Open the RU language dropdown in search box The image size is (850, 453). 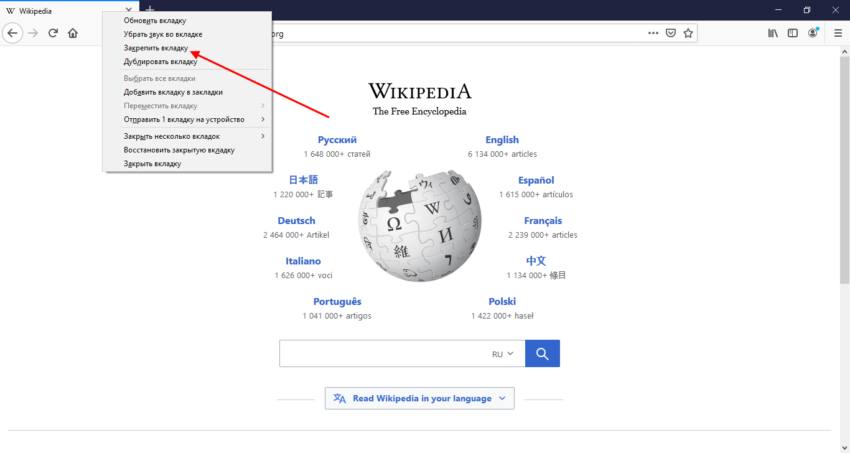[503, 354]
